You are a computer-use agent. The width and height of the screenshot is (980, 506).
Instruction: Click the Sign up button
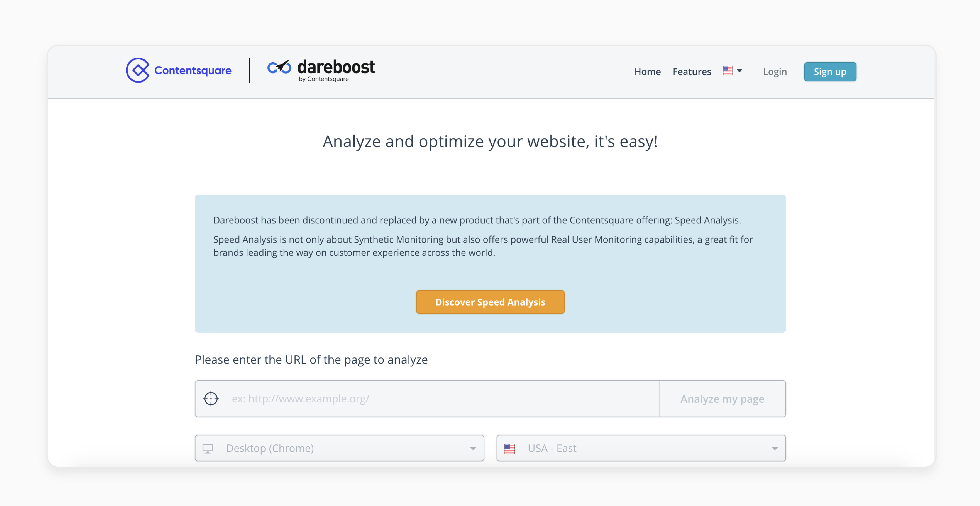coord(829,72)
